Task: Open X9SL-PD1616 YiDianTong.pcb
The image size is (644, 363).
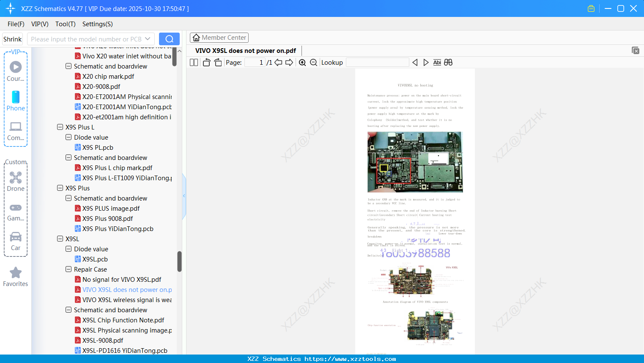Action: 125,351
